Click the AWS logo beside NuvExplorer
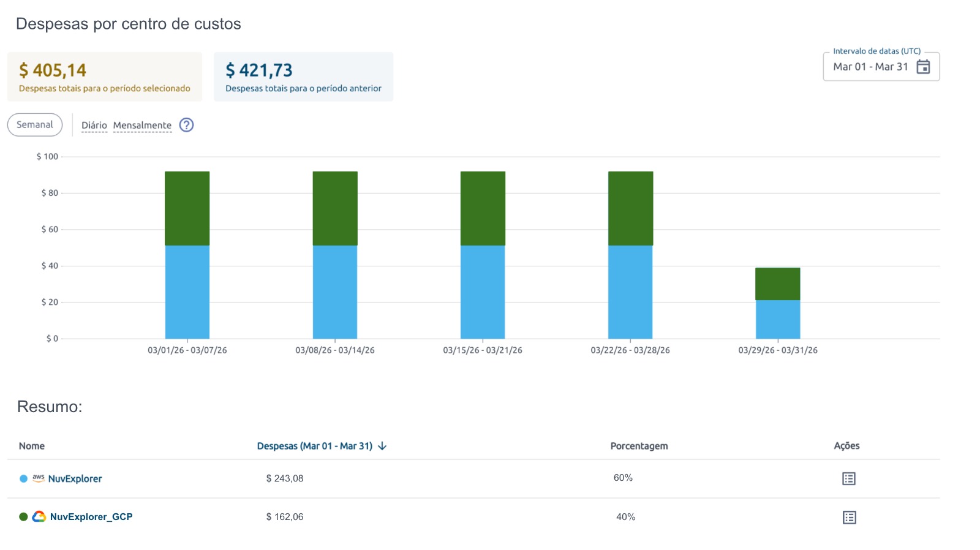 (39, 478)
